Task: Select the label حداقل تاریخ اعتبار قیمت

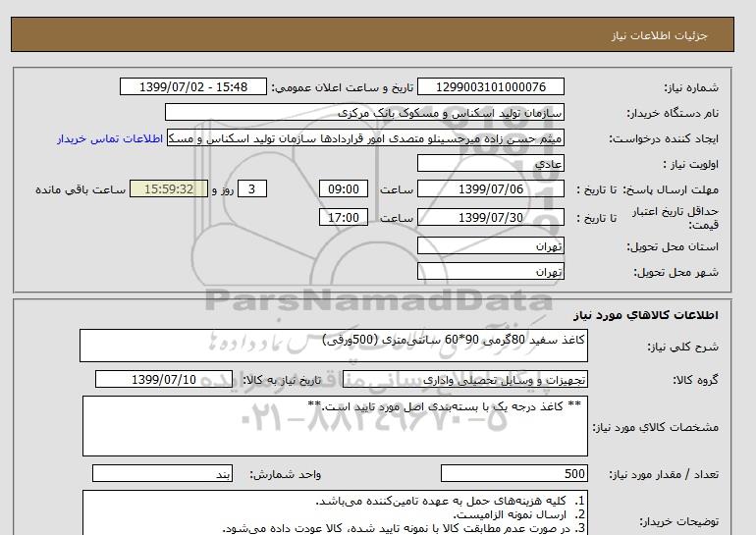Action: click(x=675, y=218)
